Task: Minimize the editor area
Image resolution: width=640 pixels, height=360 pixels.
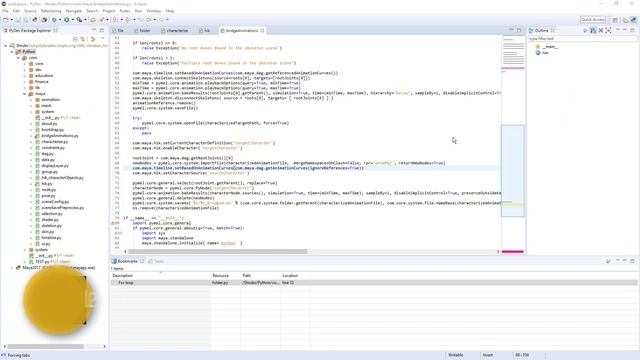Action: pos(511,30)
